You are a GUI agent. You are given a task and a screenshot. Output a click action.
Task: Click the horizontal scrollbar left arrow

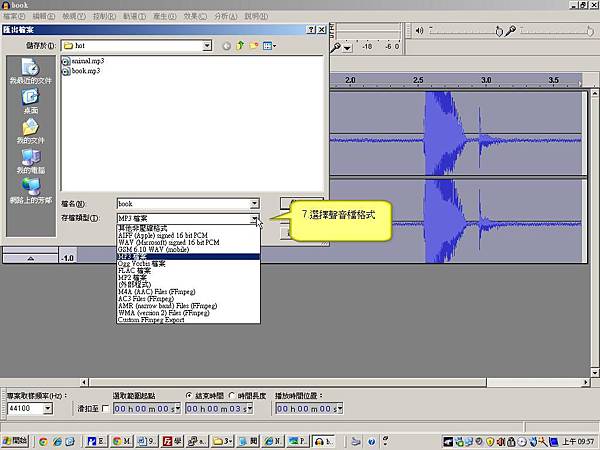(x=84, y=382)
